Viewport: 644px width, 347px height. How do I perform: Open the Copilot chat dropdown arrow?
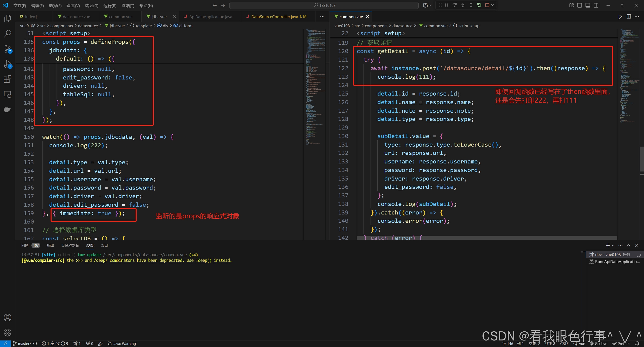(x=430, y=5)
